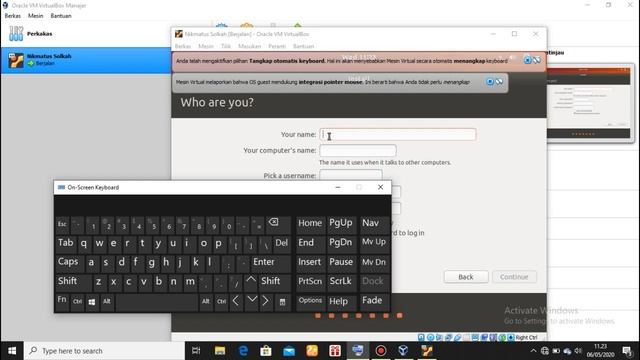640x360 pixels.
Task: Click the VirtualBox cube icon in taskbar
Action: tap(403, 351)
